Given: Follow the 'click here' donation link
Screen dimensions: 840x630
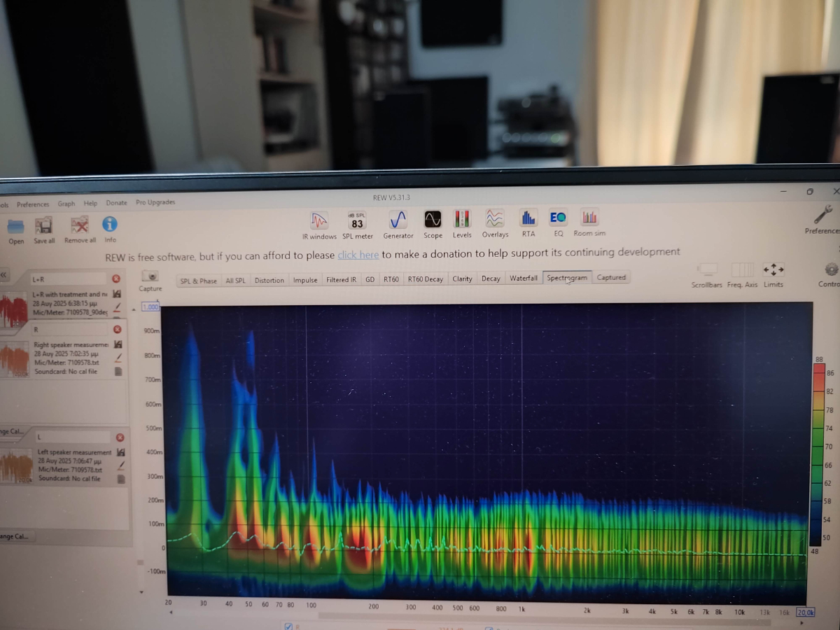Looking at the screenshot, I should pyautogui.click(x=358, y=255).
